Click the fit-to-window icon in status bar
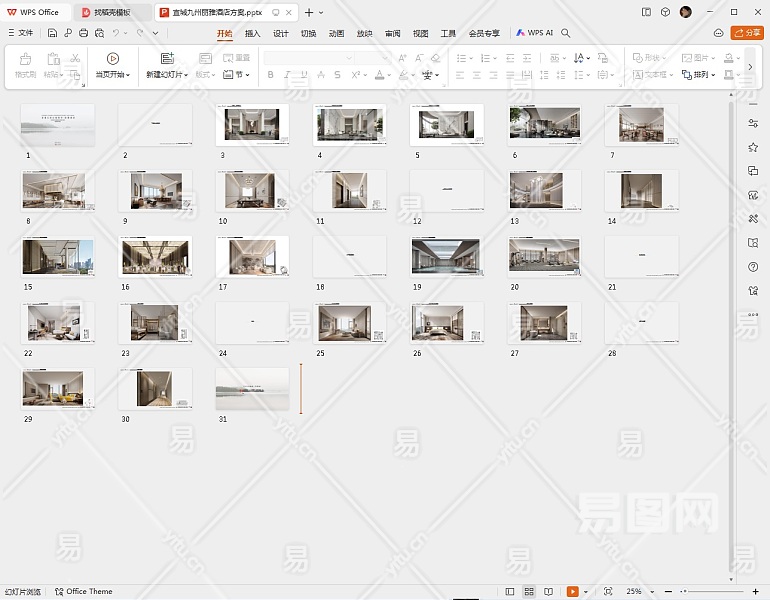This screenshot has width=770, height=600. [607, 592]
